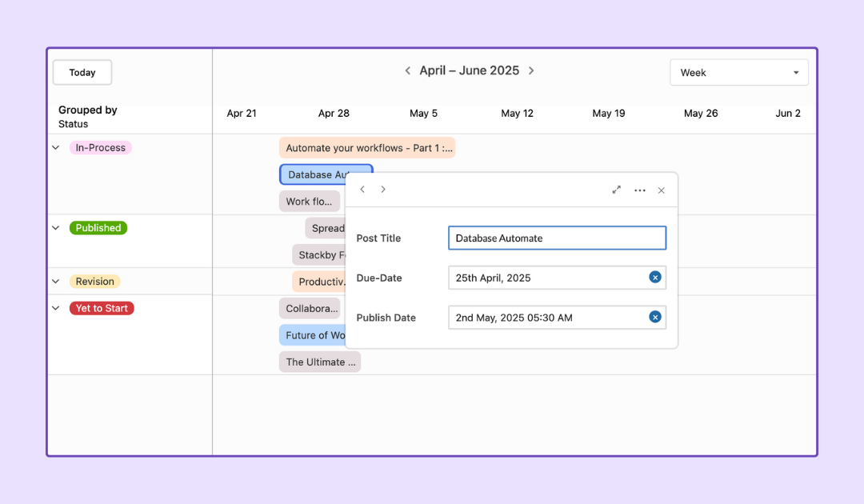864x504 pixels.
Task: Open the record actions ellipsis menu
Action: click(639, 190)
